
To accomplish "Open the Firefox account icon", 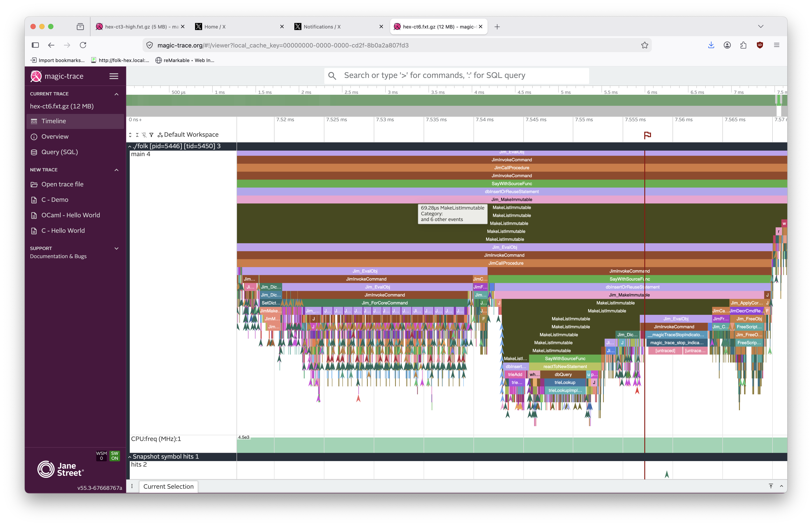I will point(727,45).
